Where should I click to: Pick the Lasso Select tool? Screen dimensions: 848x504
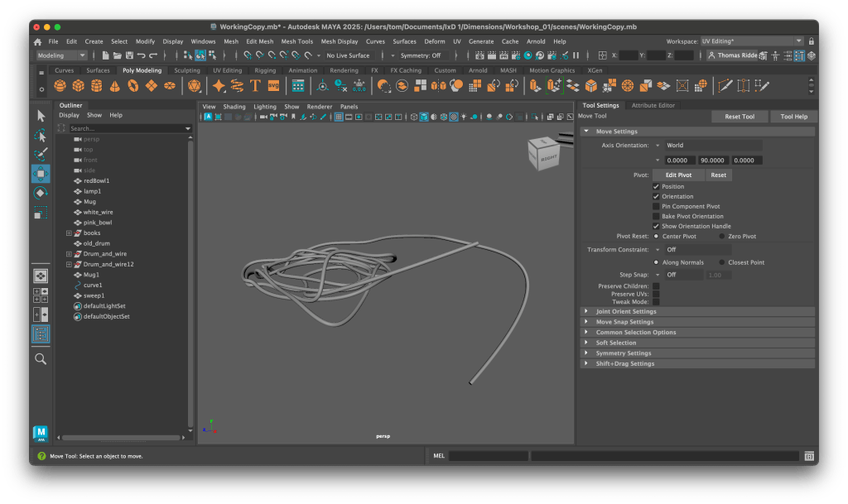[41, 135]
